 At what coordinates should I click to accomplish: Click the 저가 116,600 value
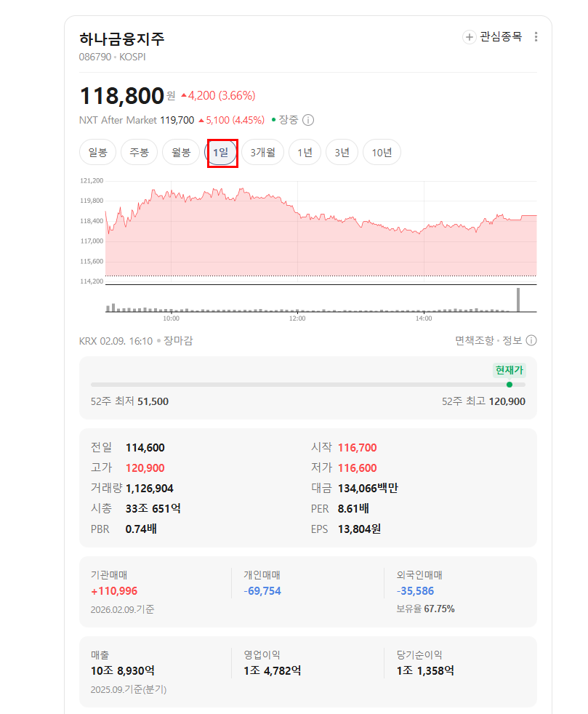(x=358, y=468)
